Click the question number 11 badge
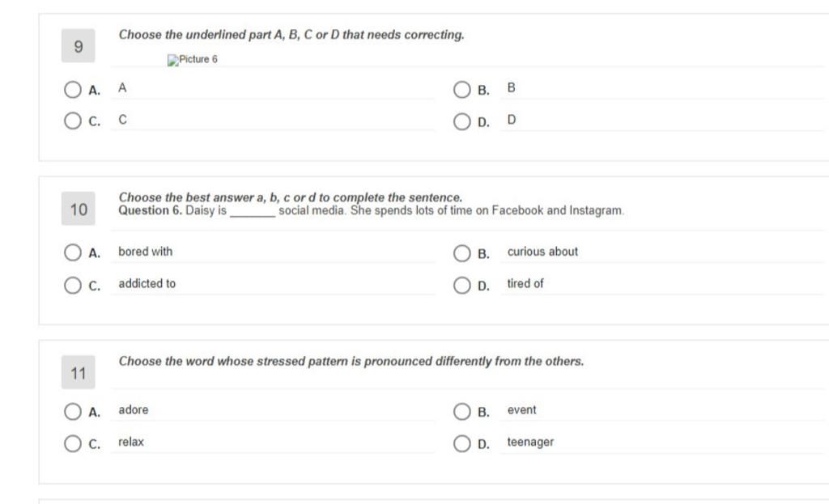Viewport: 829px width, 504px height. 79,372
